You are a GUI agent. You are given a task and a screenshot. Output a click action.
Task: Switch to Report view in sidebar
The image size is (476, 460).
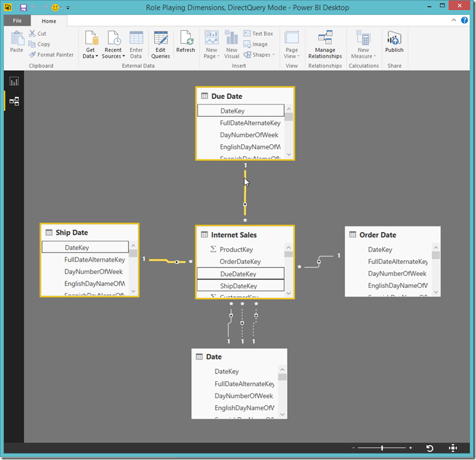[14, 81]
